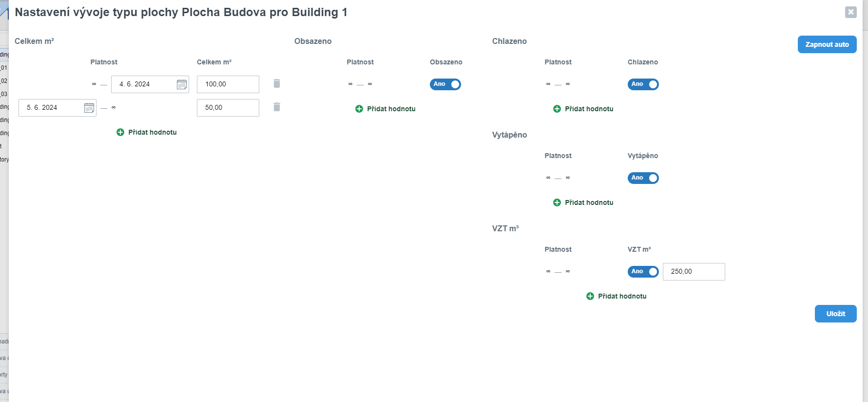
Task: Save settings with Uložit button
Action: 835,314
